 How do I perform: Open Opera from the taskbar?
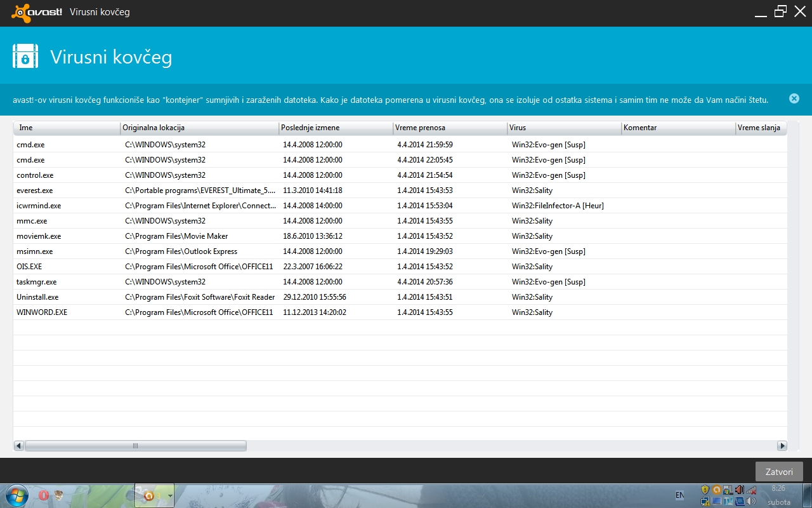(44, 495)
